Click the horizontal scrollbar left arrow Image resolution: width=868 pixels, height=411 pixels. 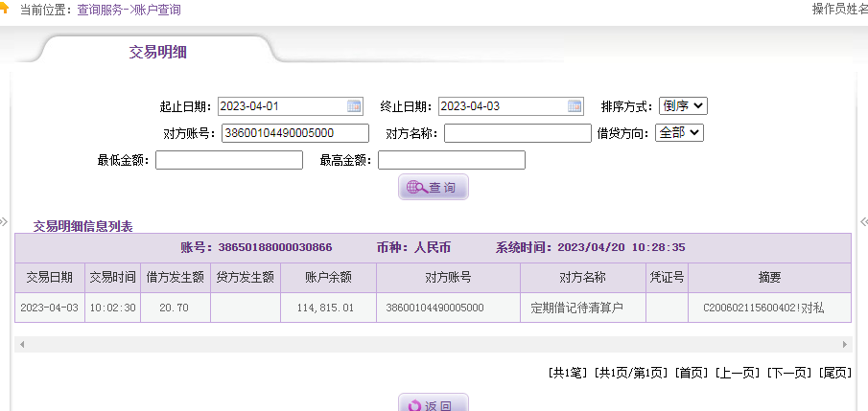[21, 344]
